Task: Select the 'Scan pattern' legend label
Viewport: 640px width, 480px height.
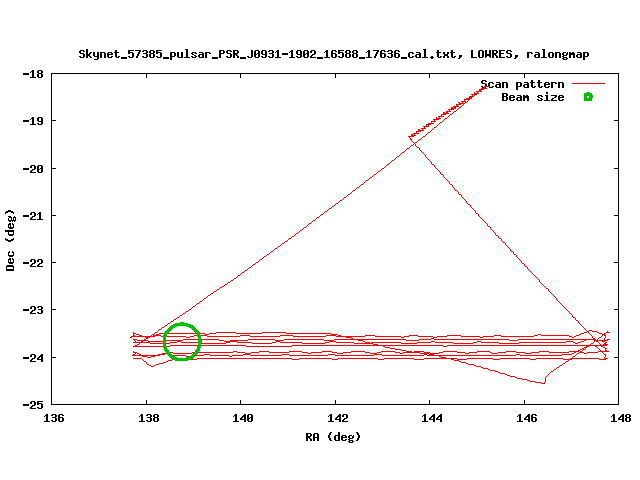Action: pos(522,84)
